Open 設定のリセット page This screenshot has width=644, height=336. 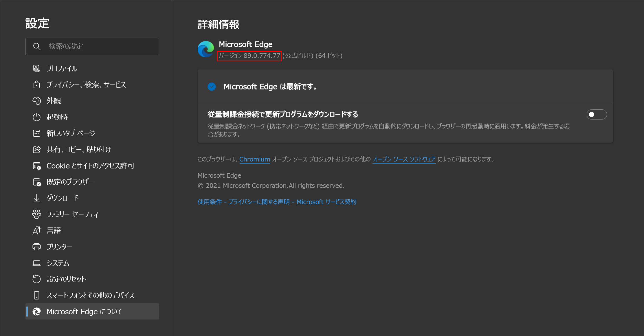click(92, 279)
